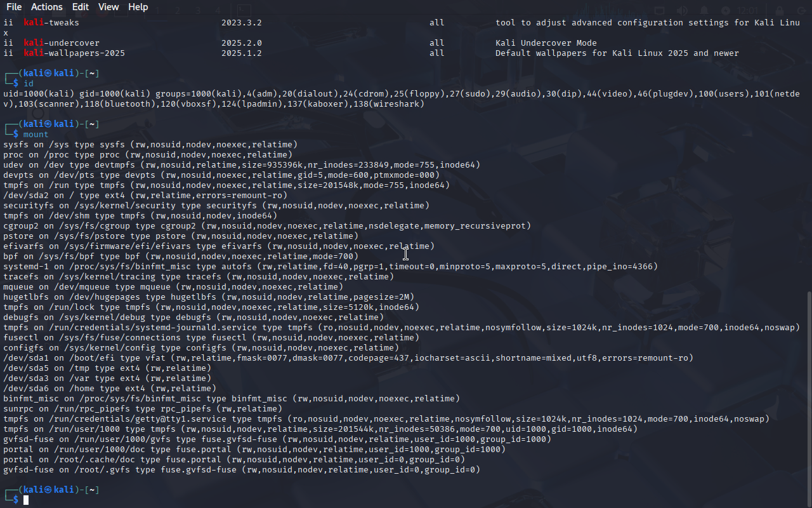Click version '2025.1.2' in package list

pos(242,53)
